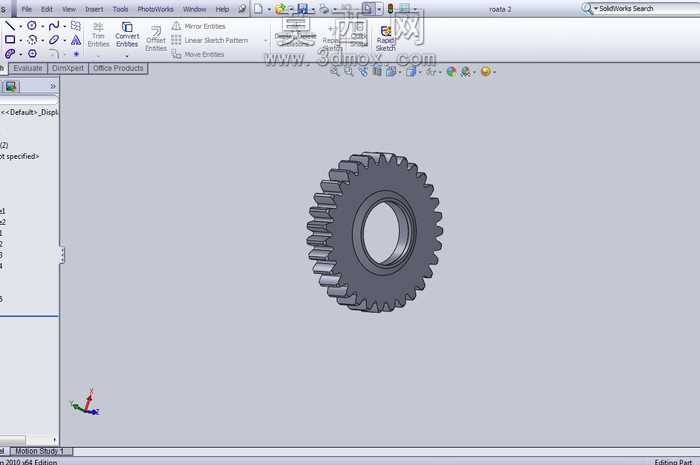Select the <<Default>_Displ tree entry
The height and width of the screenshot is (465, 700).
[29, 112]
